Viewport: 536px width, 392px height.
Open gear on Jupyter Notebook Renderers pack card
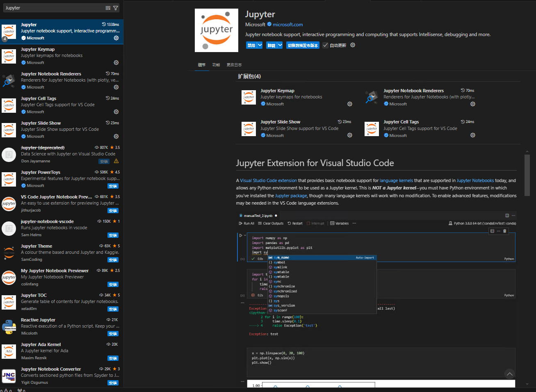pyautogui.click(x=473, y=104)
